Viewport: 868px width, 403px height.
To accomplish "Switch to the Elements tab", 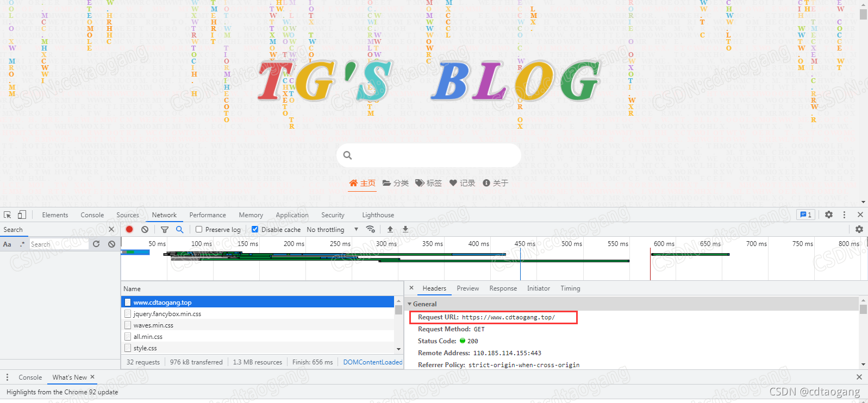I will pos(55,215).
